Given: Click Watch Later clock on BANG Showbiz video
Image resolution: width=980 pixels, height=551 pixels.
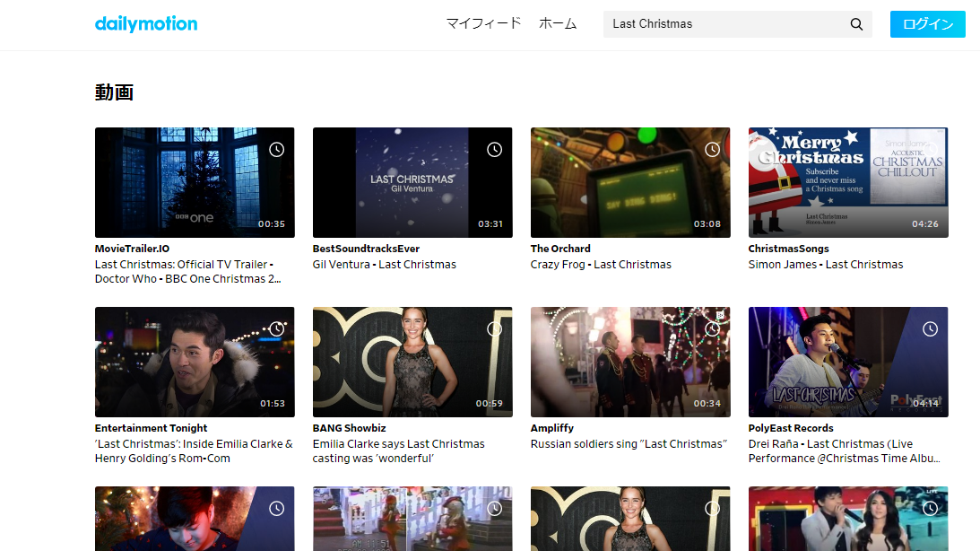Looking at the screenshot, I should coord(494,329).
